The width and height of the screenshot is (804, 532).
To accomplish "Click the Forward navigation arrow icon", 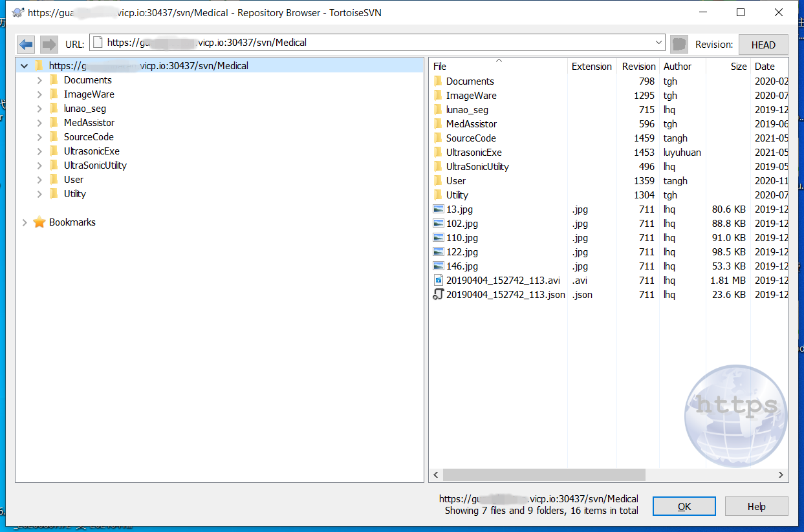I will click(x=49, y=44).
